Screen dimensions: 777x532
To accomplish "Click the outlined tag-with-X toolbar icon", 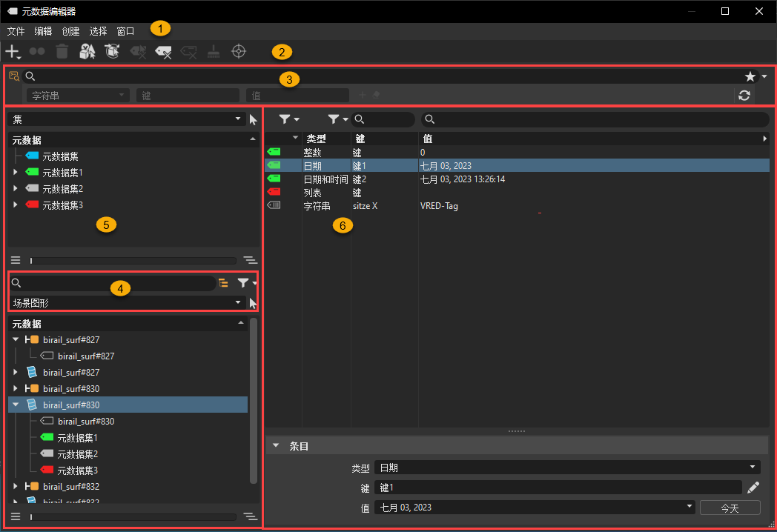I will (188, 52).
